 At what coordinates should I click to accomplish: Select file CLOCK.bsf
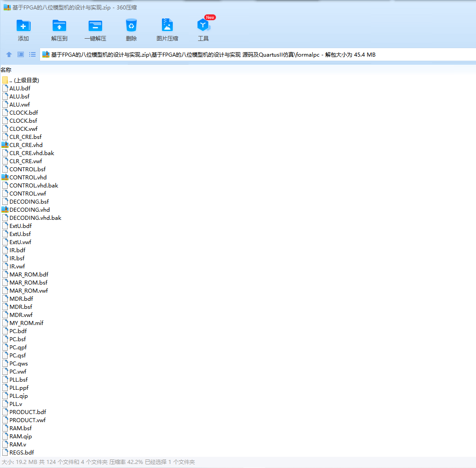(20, 121)
